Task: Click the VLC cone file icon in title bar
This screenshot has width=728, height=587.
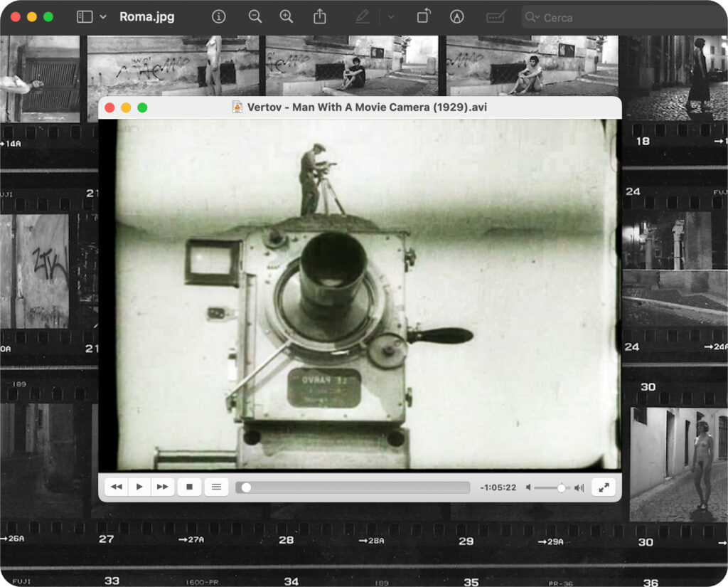Action: pos(237,107)
